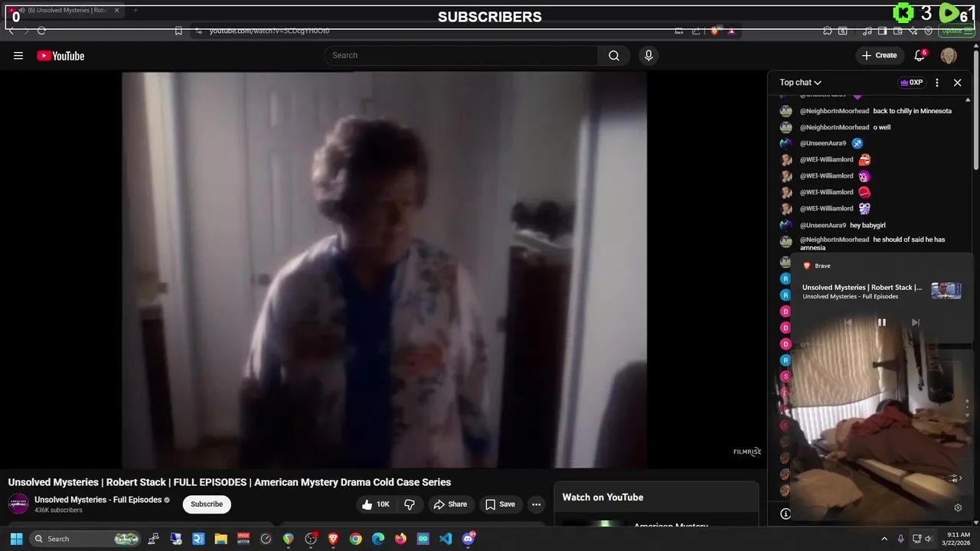Image resolution: width=980 pixels, height=551 pixels.
Task: Click the page vertical scrollbar
Action: coord(976,107)
